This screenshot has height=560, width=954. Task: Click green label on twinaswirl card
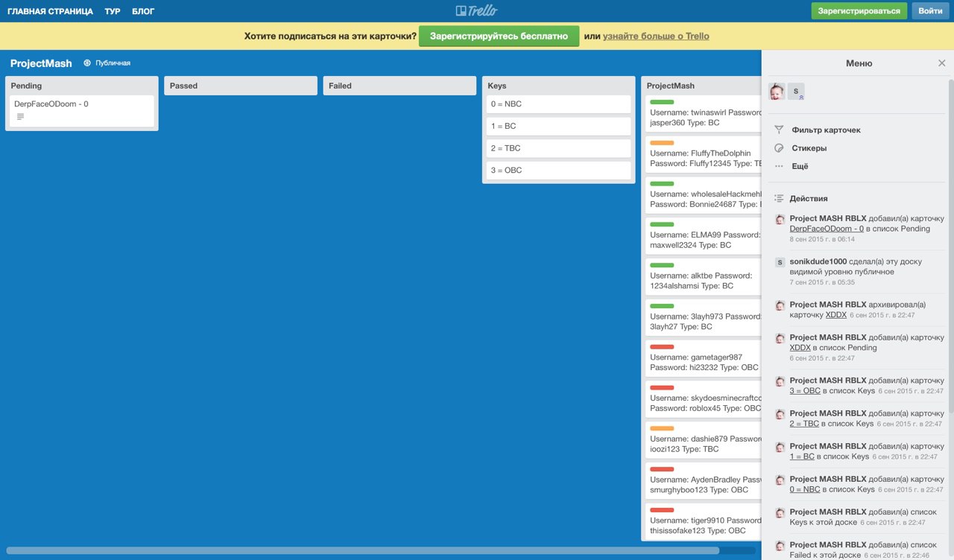click(662, 102)
